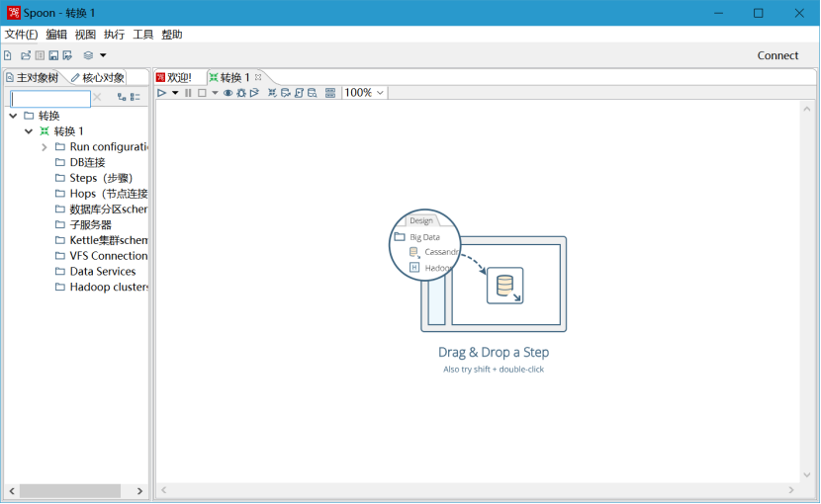This screenshot has width=821, height=504.
Task: Click tree panel scroll left arrow
Action: 12,491
